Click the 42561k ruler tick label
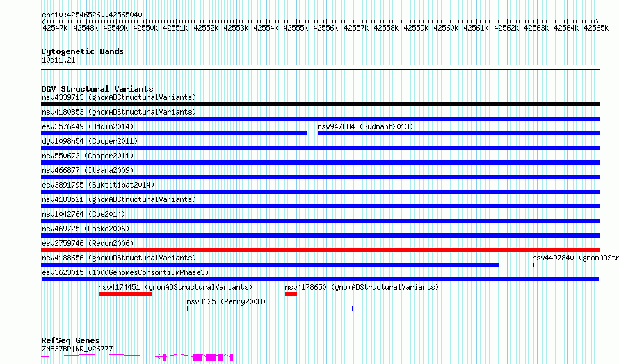 pyautogui.click(x=476, y=28)
